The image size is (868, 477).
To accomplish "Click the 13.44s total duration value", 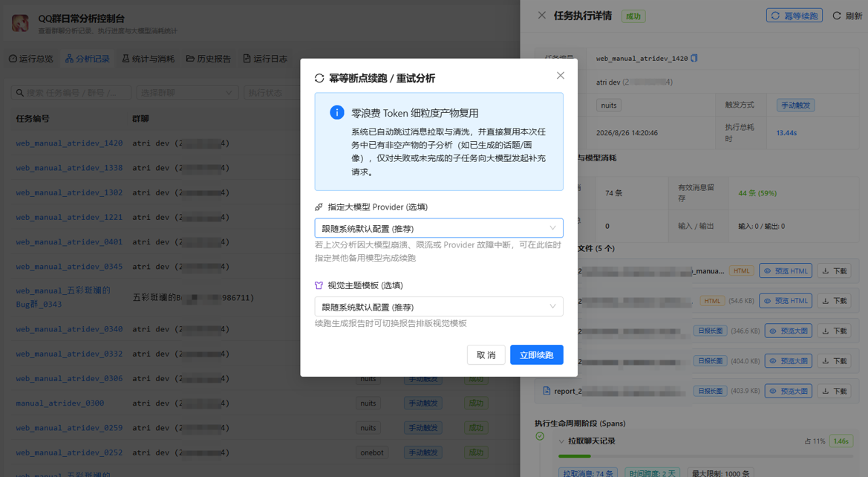I will pyautogui.click(x=786, y=133).
